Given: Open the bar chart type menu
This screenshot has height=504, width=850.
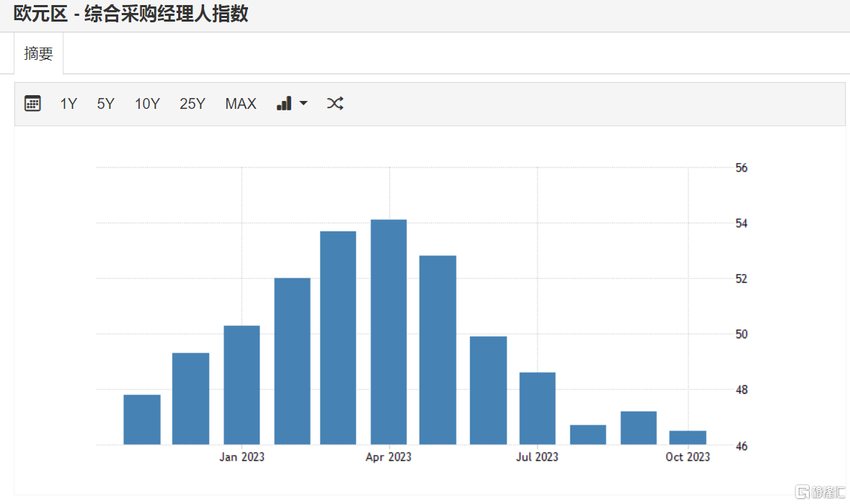Looking at the screenshot, I should (x=291, y=104).
